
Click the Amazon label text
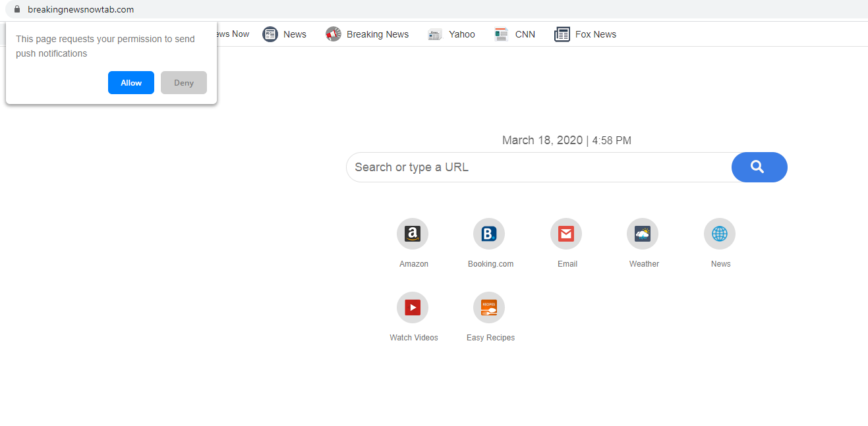pyautogui.click(x=414, y=264)
